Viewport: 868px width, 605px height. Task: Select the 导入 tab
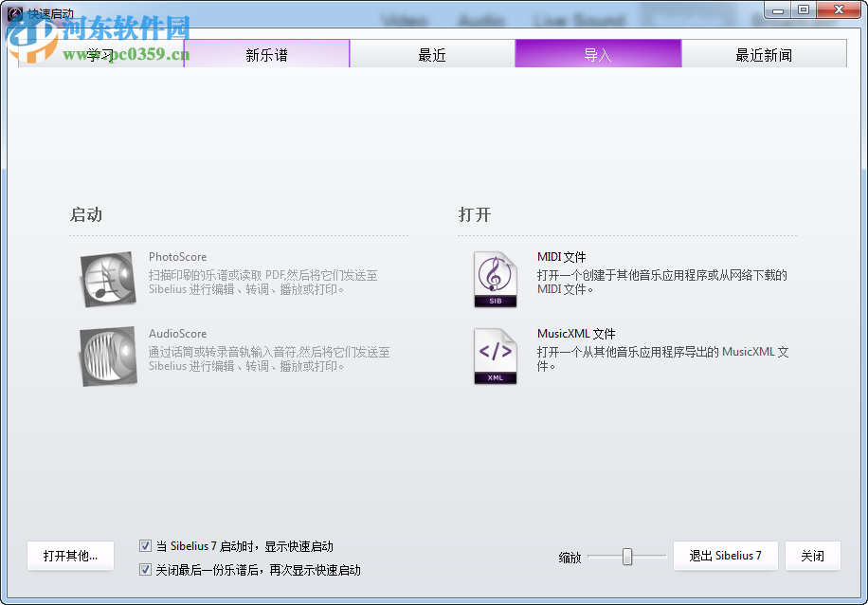[x=598, y=54]
